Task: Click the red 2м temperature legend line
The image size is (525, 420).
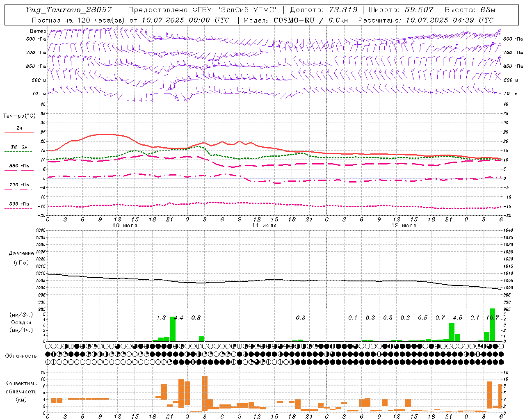Action: point(19,132)
